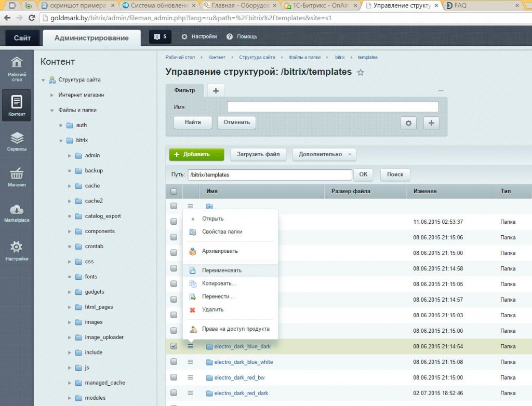Open action menu for electro_dark_red_dark row
Viewport: 532px width, 406px height.
pyautogui.click(x=190, y=393)
